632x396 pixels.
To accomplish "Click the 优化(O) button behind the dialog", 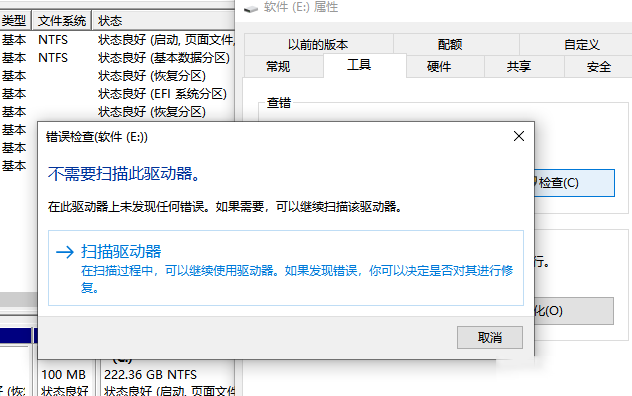I will click(x=574, y=311).
